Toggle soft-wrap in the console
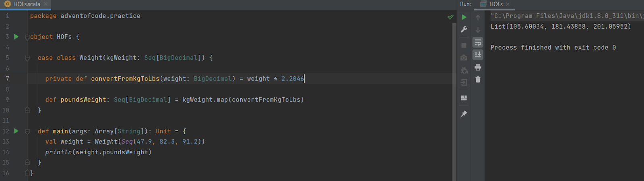This screenshot has height=181, width=644. coord(478,42)
